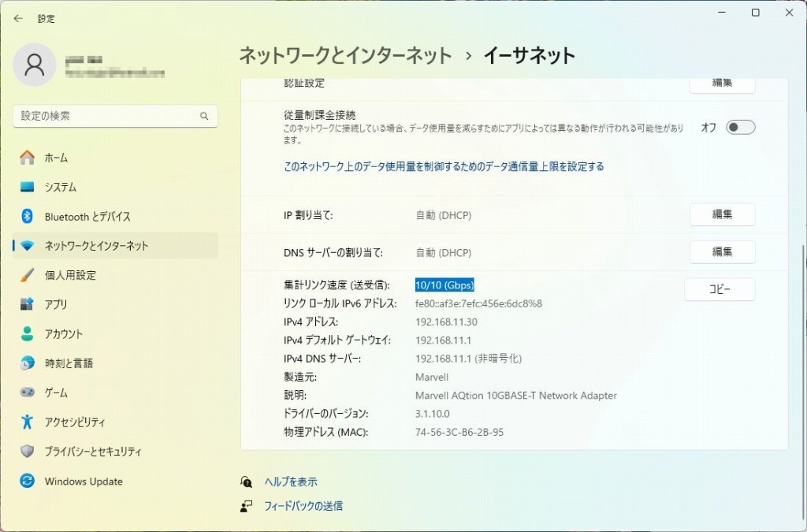Click the network Wi-Fi icon in sidebar
The height and width of the screenshot is (532, 807).
tap(28, 246)
